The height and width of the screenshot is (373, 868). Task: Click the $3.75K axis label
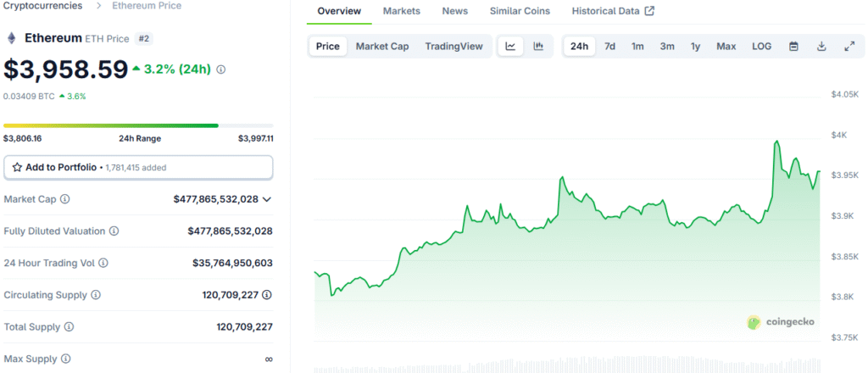tap(844, 337)
